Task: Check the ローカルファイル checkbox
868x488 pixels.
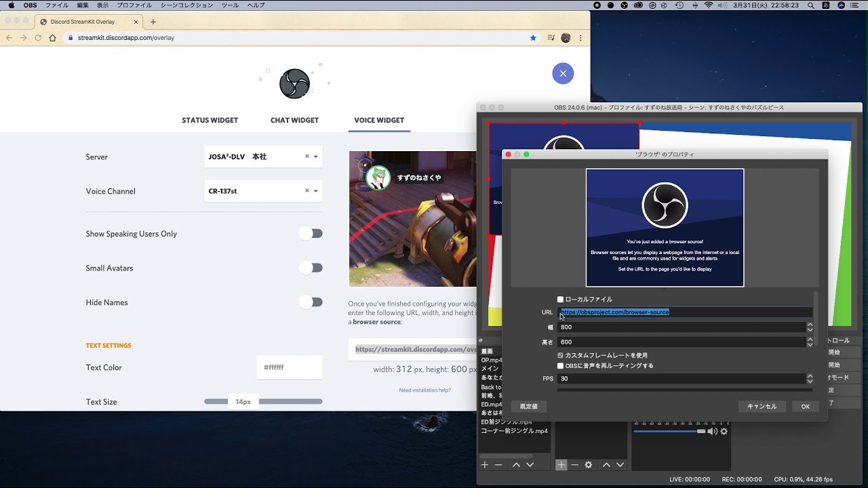Action: click(x=561, y=300)
